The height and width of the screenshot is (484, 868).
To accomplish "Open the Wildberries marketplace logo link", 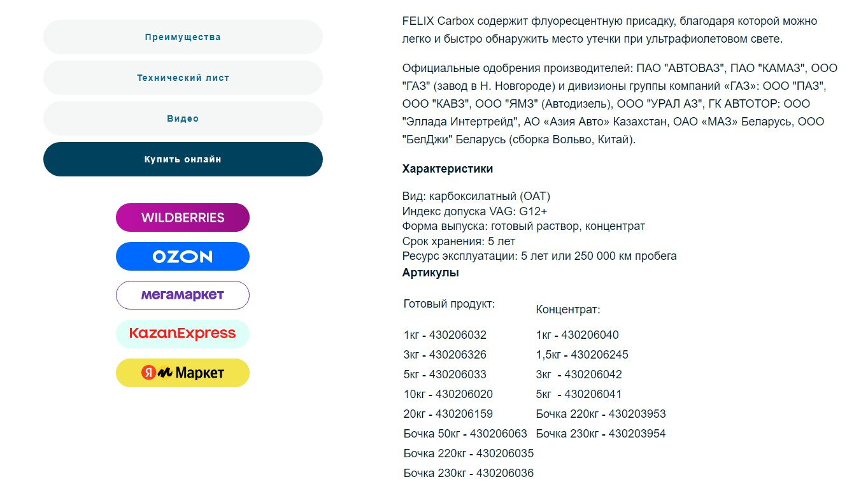I will pyautogui.click(x=183, y=218).
